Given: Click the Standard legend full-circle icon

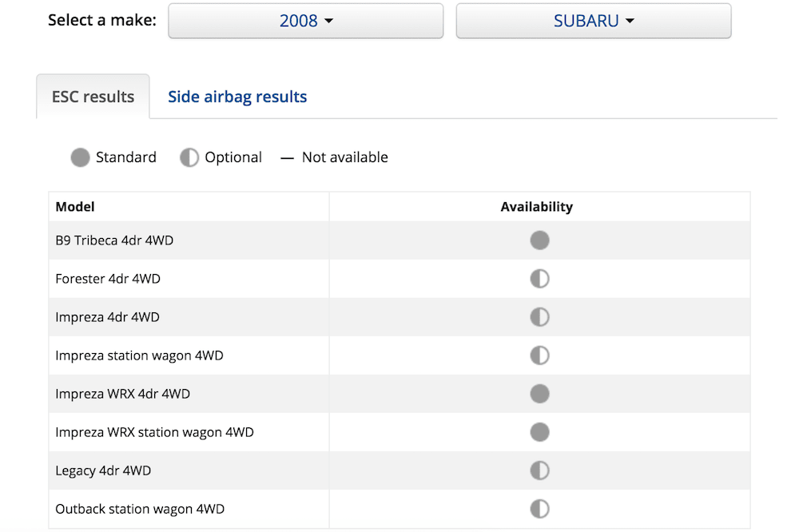Looking at the screenshot, I should (80, 157).
